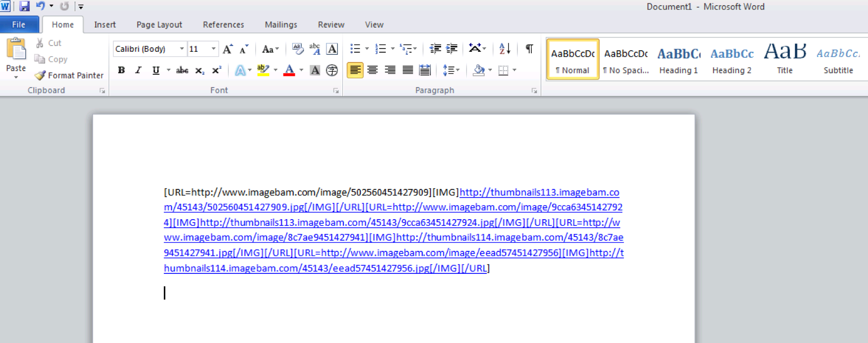
Task: Open the Change Case Aa dropdown
Action: pyautogui.click(x=270, y=49)
